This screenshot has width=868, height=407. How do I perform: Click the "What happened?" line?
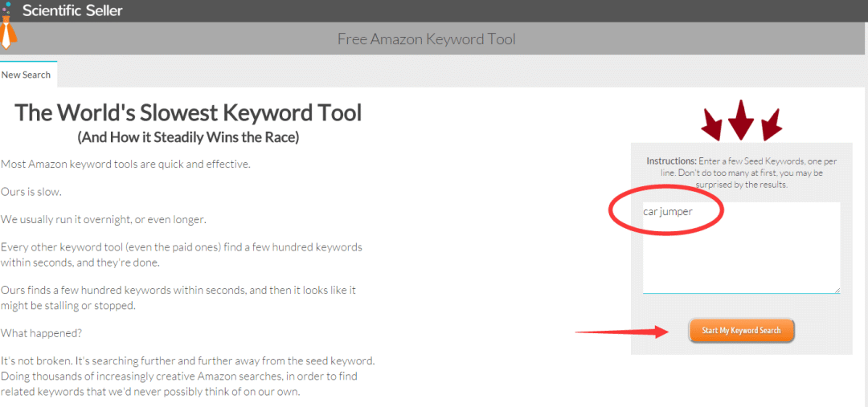click(41, 332)
